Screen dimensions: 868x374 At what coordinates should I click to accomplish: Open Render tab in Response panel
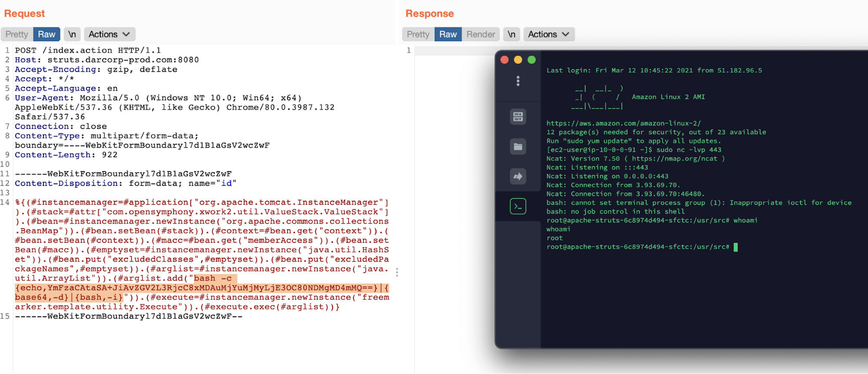pyautogui.click(x=481, y=34)
